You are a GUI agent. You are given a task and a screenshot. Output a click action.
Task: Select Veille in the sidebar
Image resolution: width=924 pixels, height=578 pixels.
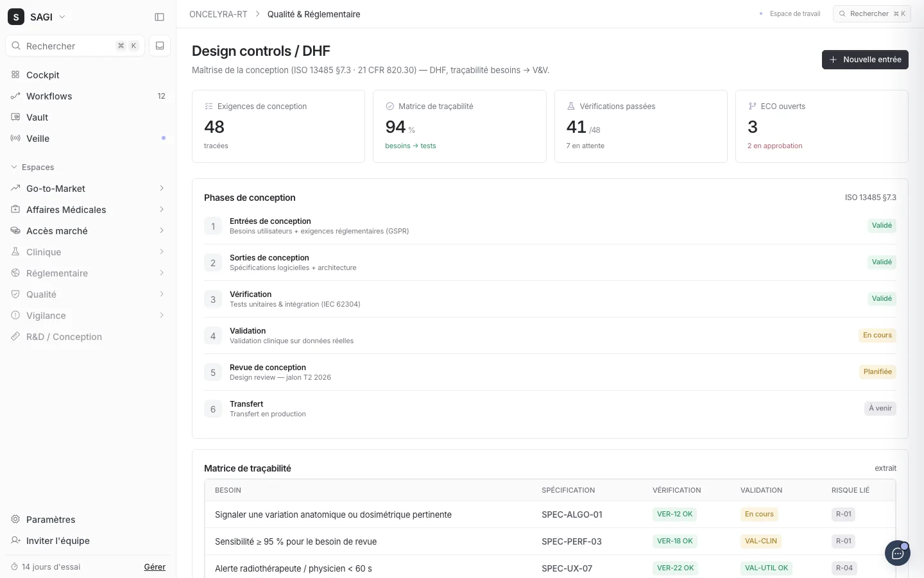(88, 138)
